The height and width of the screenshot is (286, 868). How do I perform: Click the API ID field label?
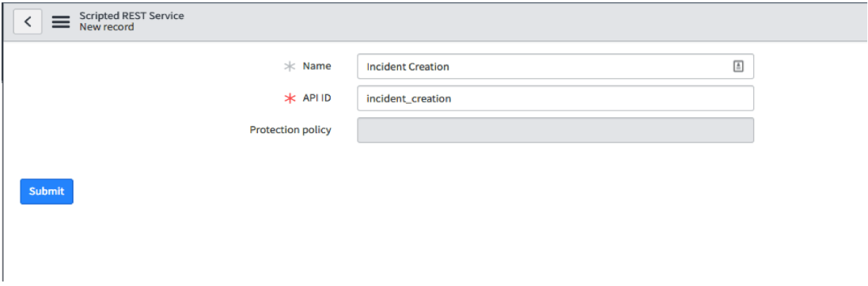[316, 98]
